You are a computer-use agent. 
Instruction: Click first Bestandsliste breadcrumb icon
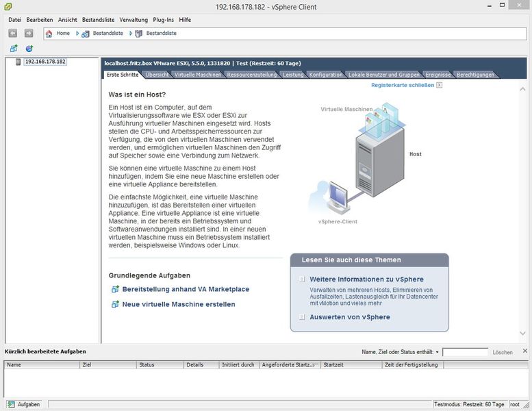tap(85, 34)
